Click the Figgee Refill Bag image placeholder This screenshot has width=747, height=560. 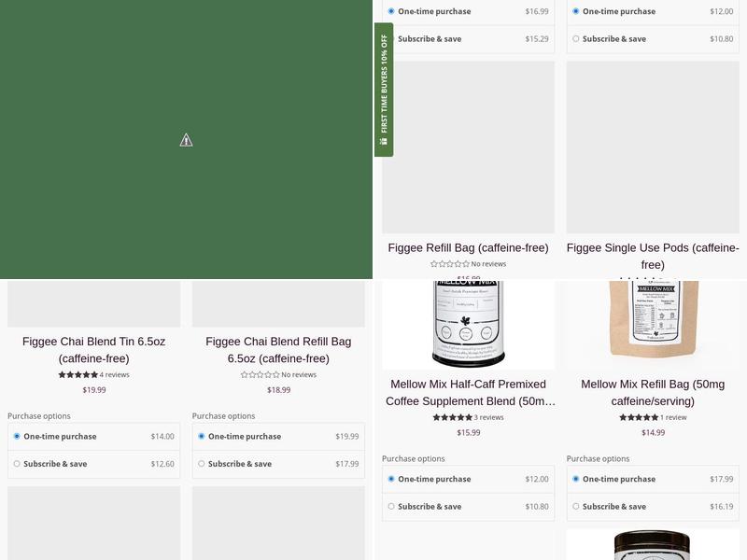coord(469,147)
